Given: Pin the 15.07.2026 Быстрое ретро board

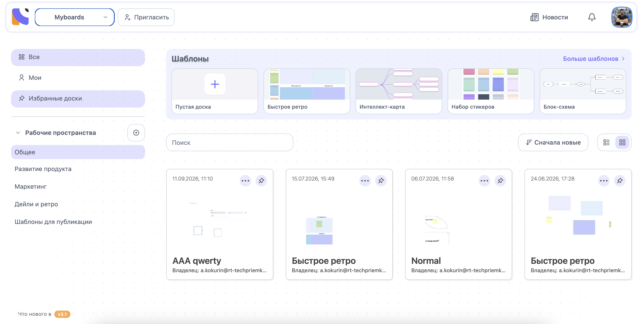Looking at the screenshot, I should coord(381,181).
